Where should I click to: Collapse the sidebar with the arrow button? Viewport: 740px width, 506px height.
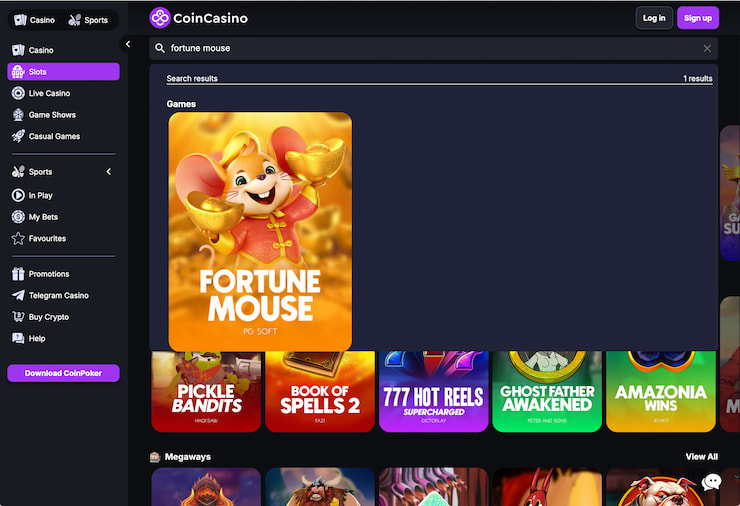[127, 44]
